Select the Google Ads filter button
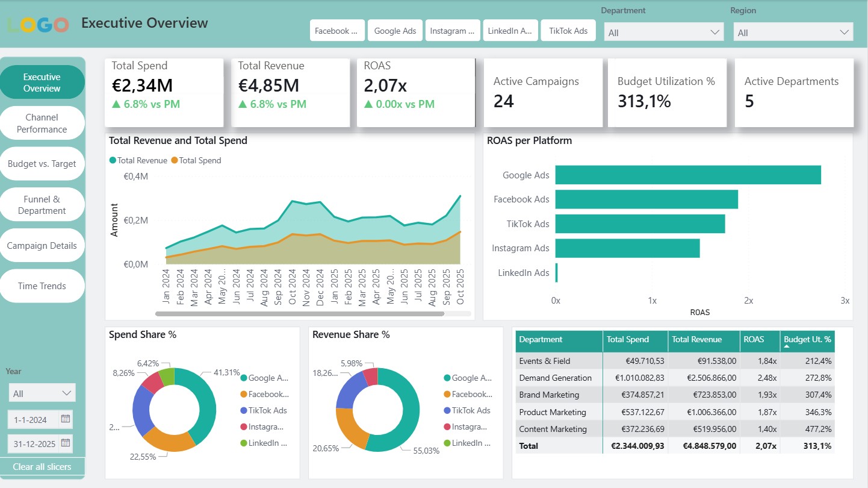The height and width of the screenshot is (488, 868). pyautogui.click(x=395, y=30)
